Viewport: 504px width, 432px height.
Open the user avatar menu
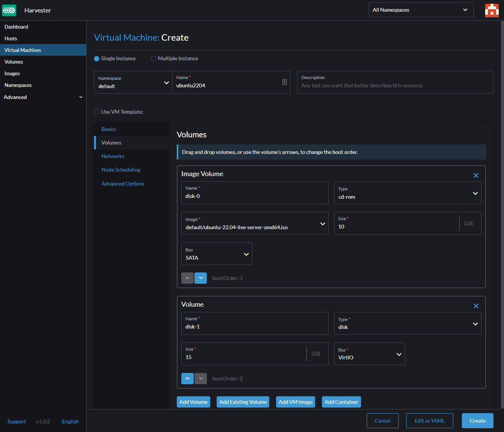[492, 10]
